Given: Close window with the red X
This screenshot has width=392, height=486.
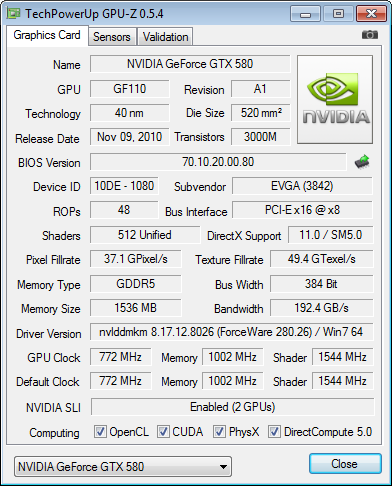Looking at the screenshot, I should tap(371, 14).
